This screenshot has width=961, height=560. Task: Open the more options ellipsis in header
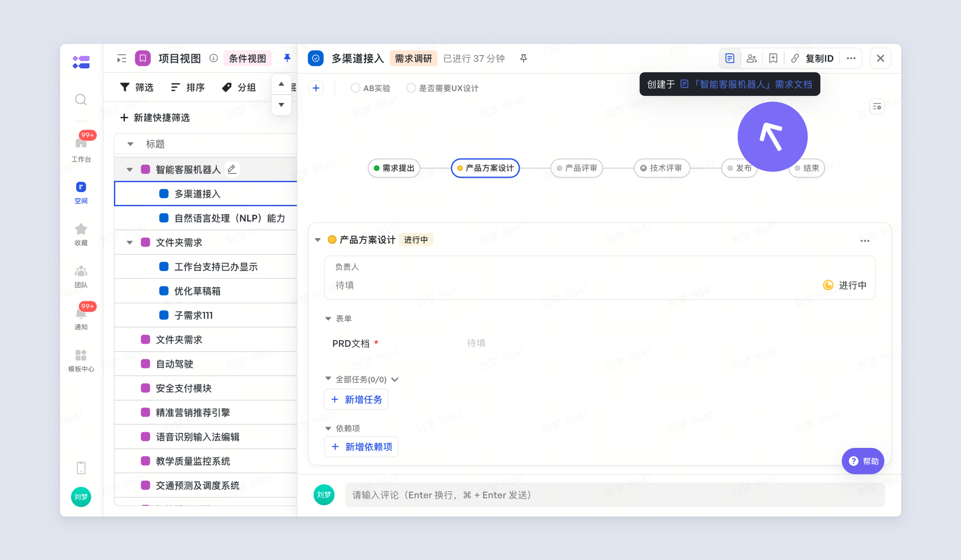click(x=851, y=58)
